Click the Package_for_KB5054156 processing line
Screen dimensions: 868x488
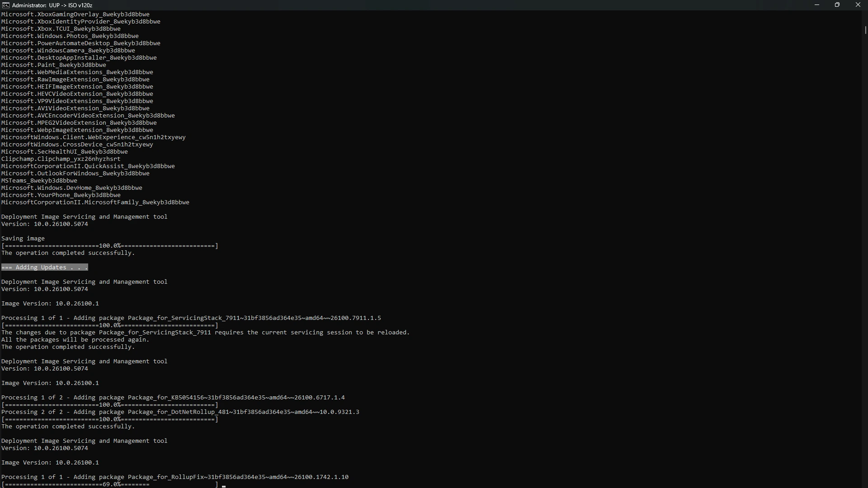pyautogui.click(x=173, y=398)
